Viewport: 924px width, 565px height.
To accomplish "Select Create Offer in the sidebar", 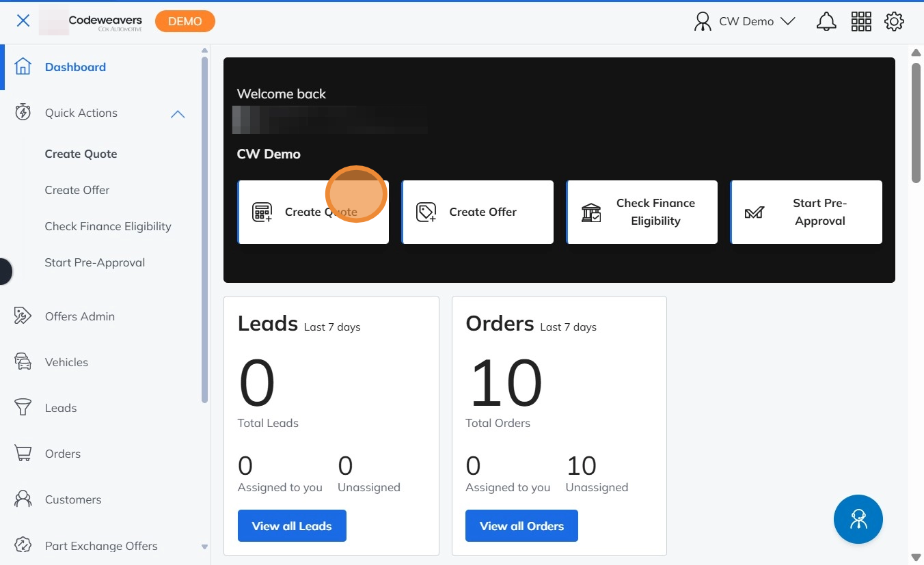I will click(77, 190).
